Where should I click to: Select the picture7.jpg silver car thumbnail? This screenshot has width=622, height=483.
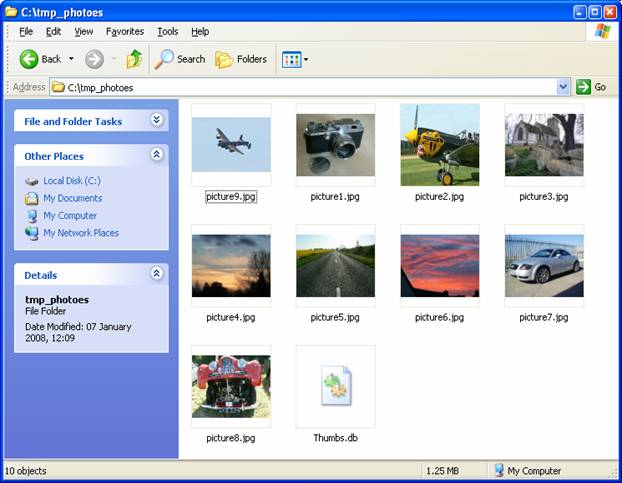[543, 266]
